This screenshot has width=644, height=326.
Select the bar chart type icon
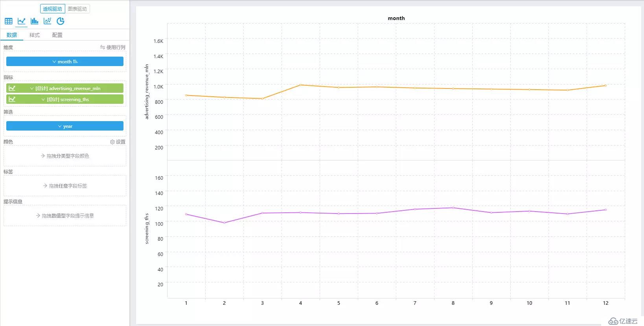35,21
